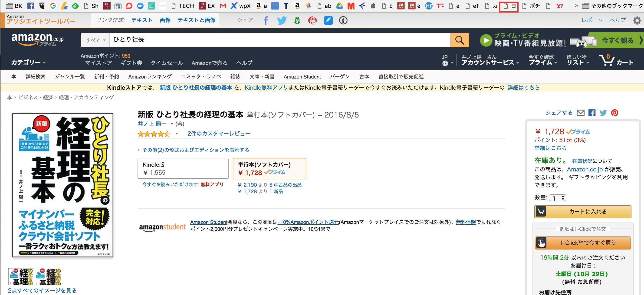This screenshot has height=295, width=644.
Task: Buy with 1-Click™で今すぐ買う button
Action: [583, 243]
